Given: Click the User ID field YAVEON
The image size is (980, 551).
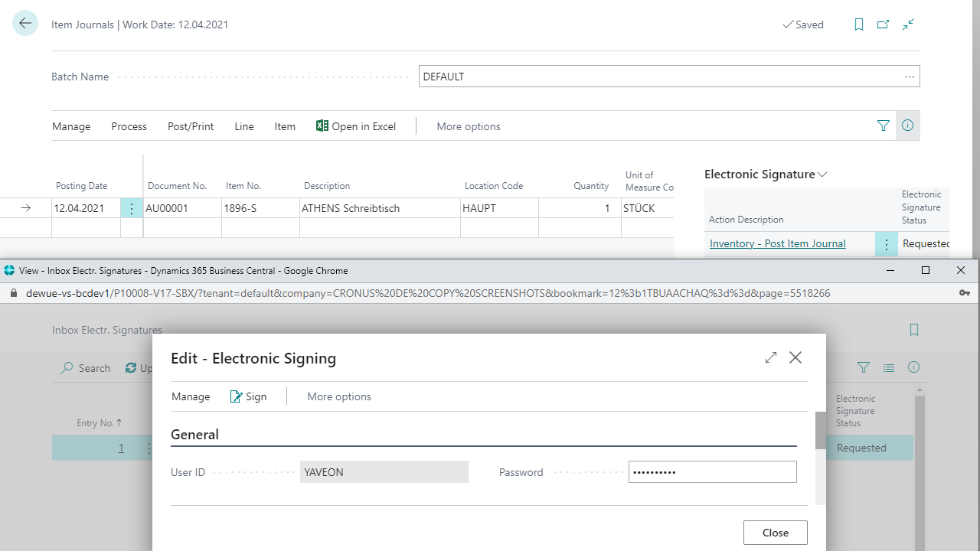Looking at the screenshot, I should pos(384,472).
